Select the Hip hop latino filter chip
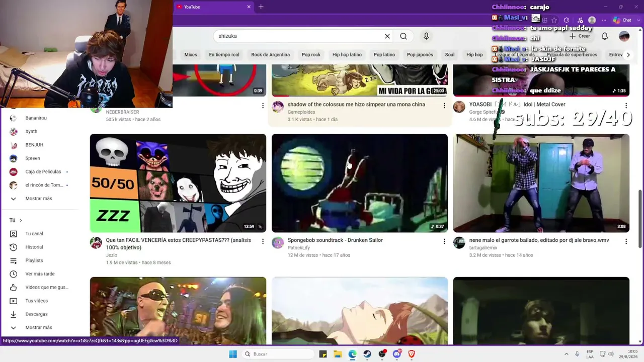This screenshot has width=644, height=362. pos(347,55)
